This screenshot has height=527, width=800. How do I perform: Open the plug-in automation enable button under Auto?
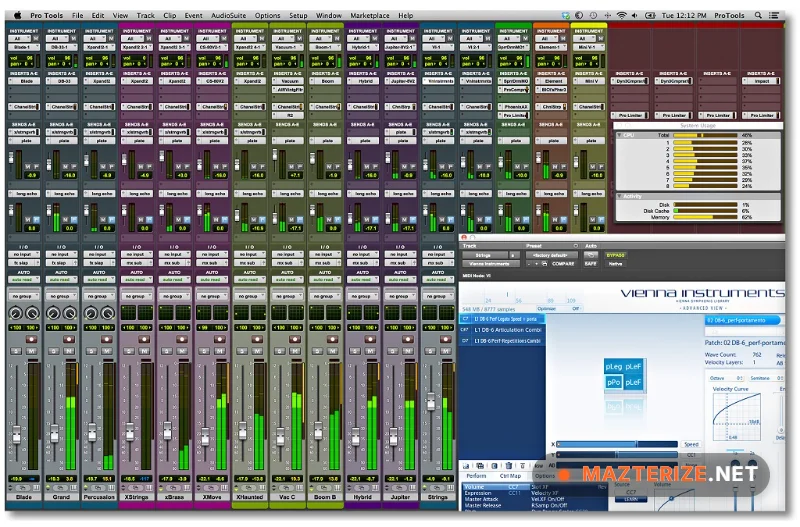click(591, 255)
